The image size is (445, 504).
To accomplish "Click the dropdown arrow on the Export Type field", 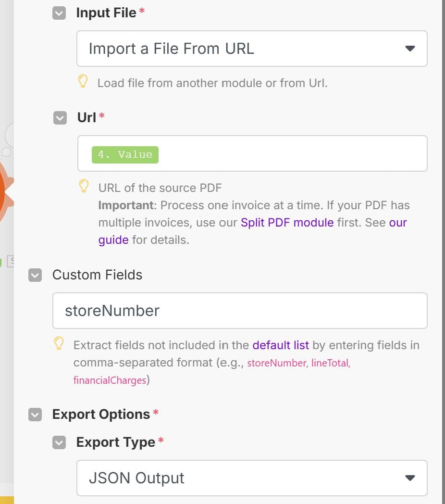I will [410, 478].
